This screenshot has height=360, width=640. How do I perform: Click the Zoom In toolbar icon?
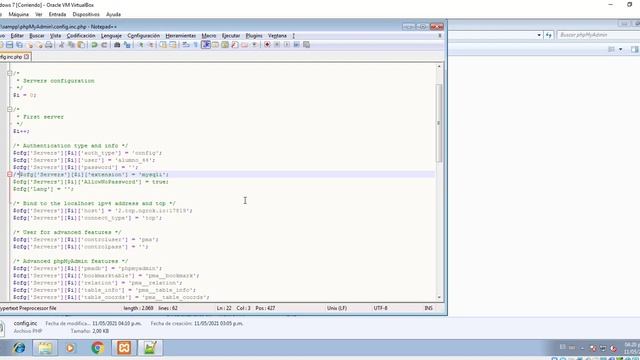click(x=140, y=44)
